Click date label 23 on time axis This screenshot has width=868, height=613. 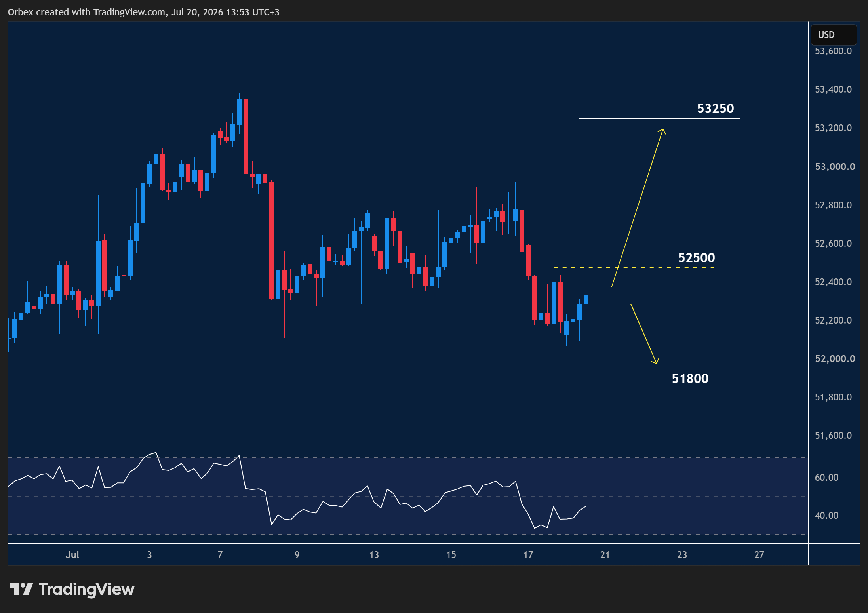[x=682, y=555]
